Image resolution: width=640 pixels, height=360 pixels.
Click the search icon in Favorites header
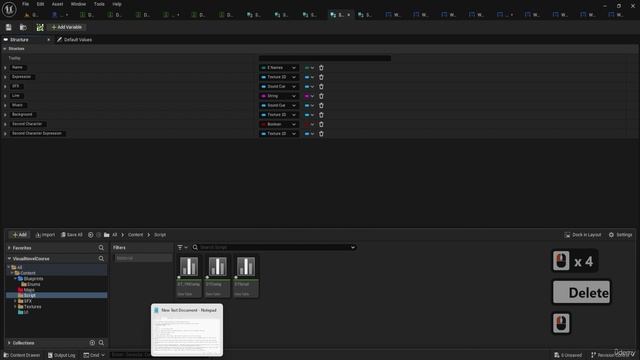click(x=101, y=248)
